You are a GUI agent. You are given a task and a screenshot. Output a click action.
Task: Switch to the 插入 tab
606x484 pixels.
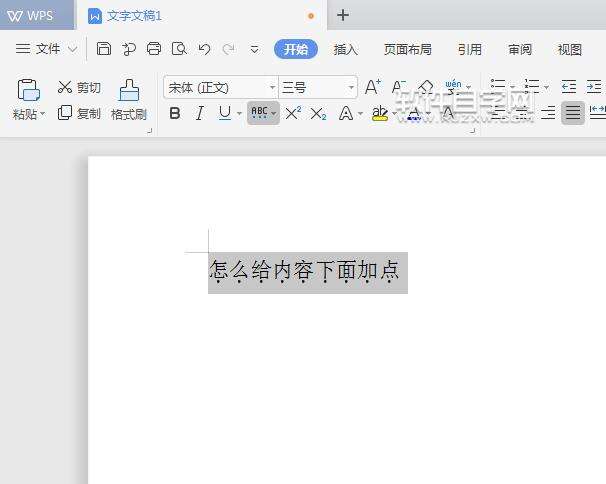coord(345,49)
